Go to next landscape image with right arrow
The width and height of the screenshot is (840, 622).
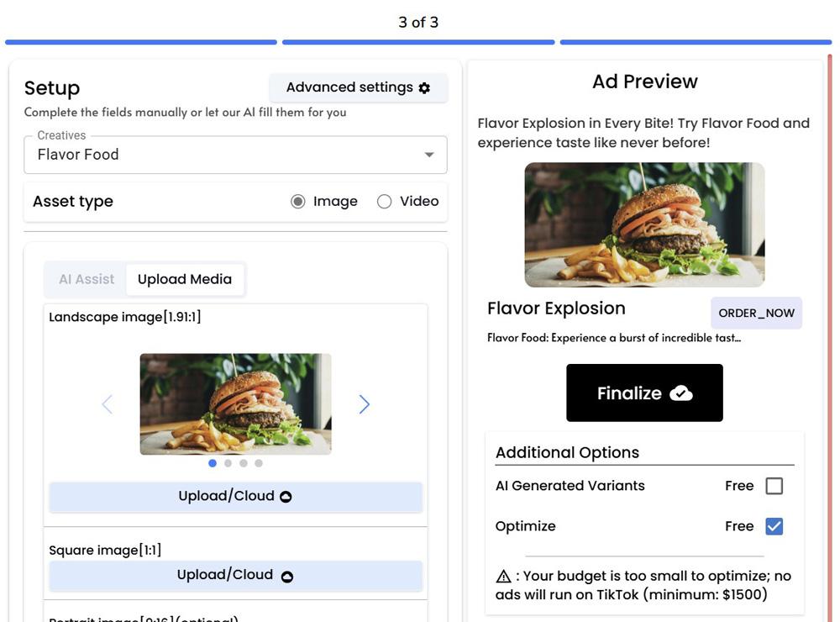(364, 404)
